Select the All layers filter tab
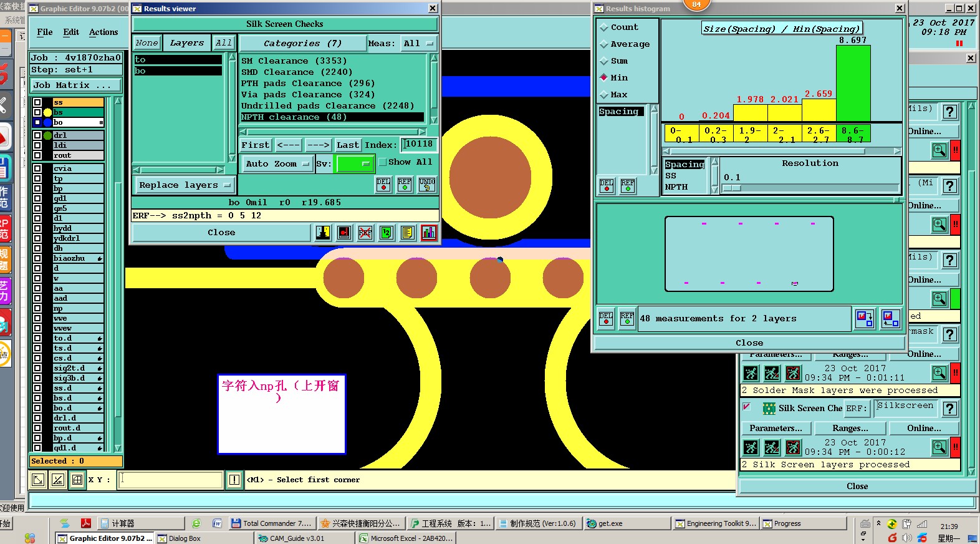The width and height of the screenshot is (980, 544). [224, 43]
